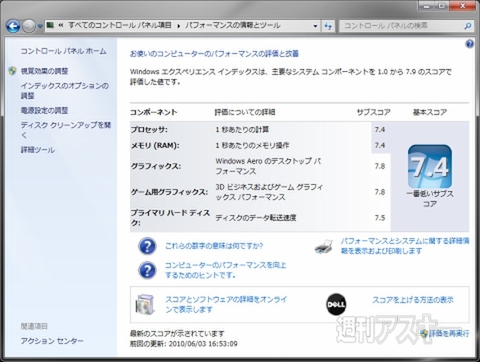Click the グラフィックス row label
480x362 pixels.
point(156,166)
